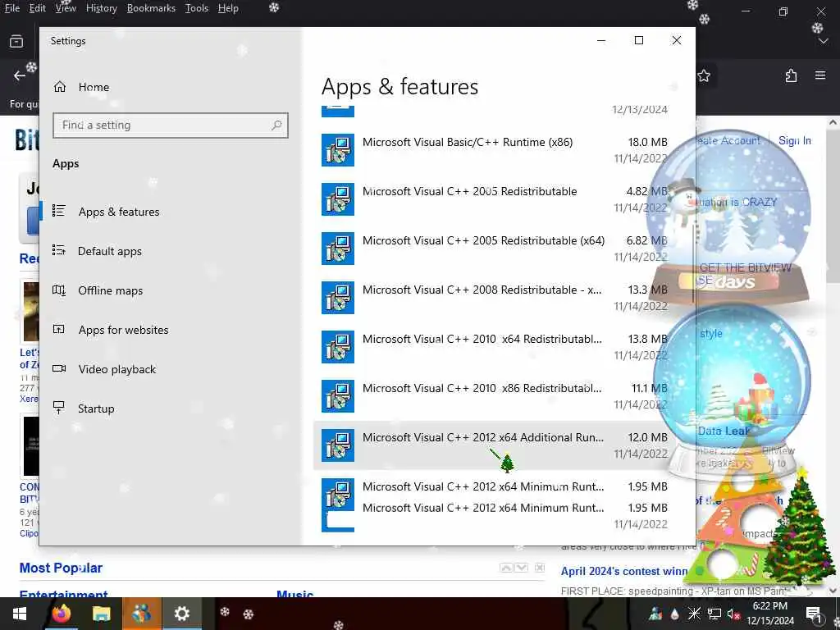Select Visual C++ 2010 x64 Redistributable entry
The image size is (840, 630).
point(495,347)
